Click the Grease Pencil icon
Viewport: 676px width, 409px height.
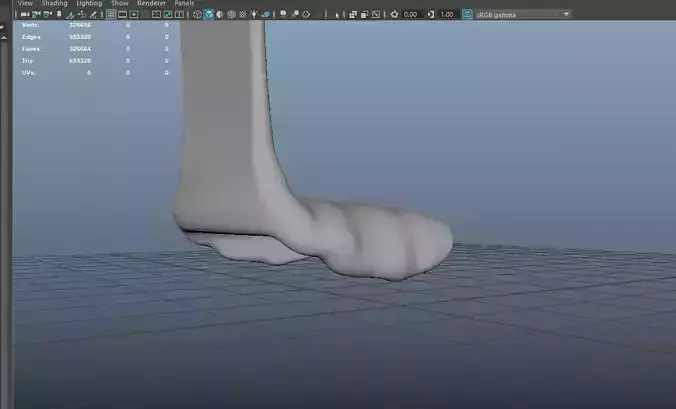coord(93,14)
